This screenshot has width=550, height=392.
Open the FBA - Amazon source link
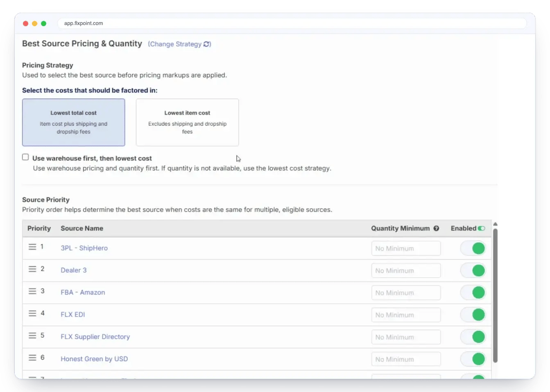[83, 292]
